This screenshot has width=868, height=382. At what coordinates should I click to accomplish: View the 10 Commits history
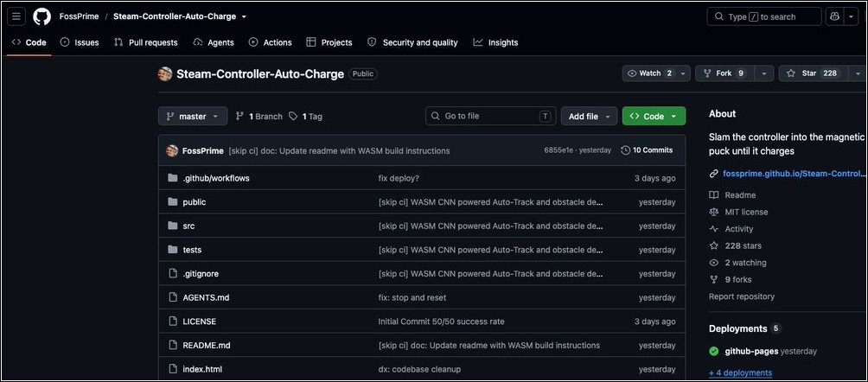648,150
